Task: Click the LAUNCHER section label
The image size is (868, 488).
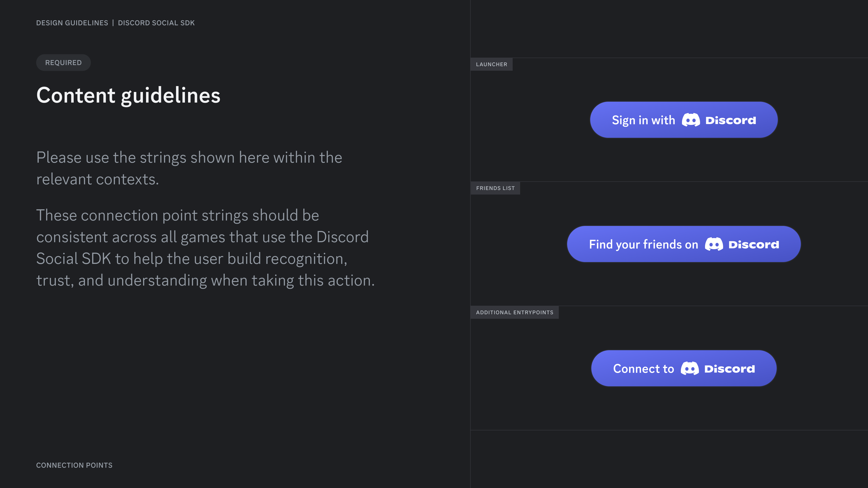Action: tap(492, 64)
